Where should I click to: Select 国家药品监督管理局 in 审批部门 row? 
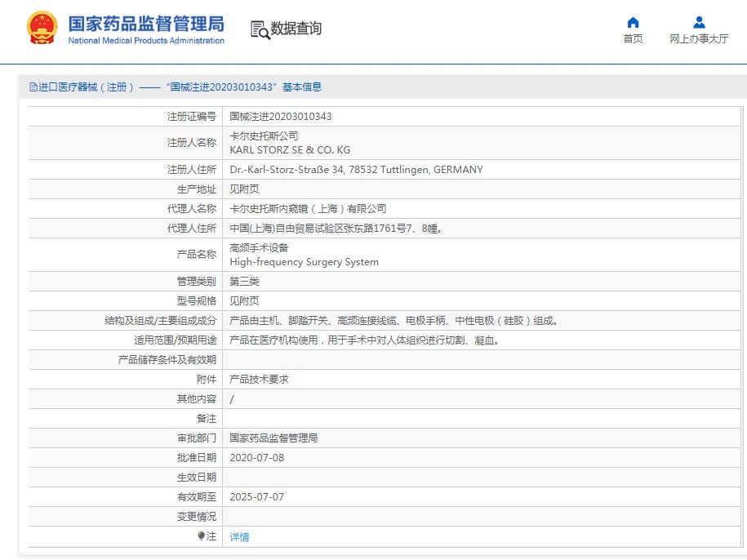(273, 438)
